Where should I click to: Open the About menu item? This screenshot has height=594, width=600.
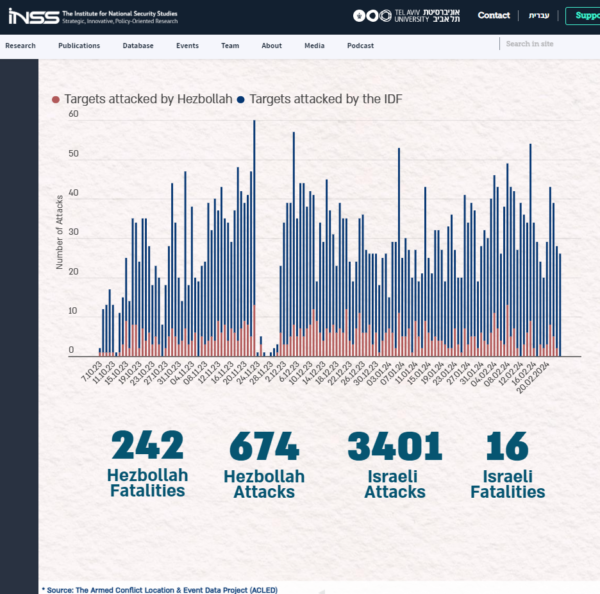(x=271, y=46)
